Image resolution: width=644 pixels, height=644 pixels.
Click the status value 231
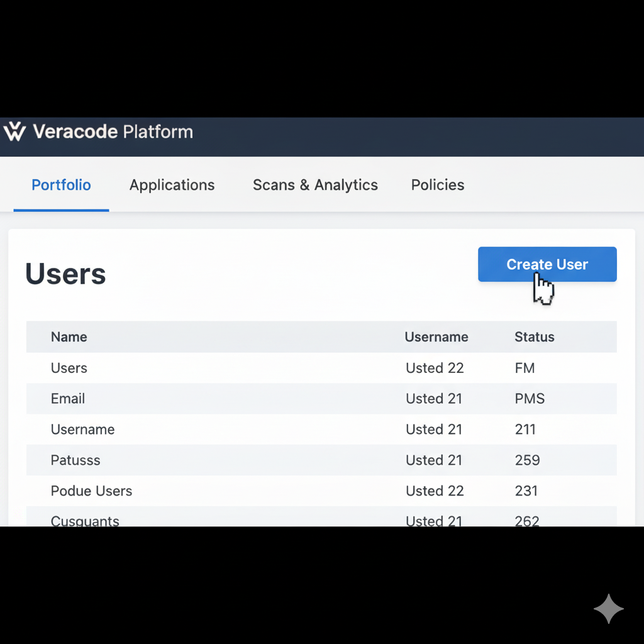[x=526, y=491]
